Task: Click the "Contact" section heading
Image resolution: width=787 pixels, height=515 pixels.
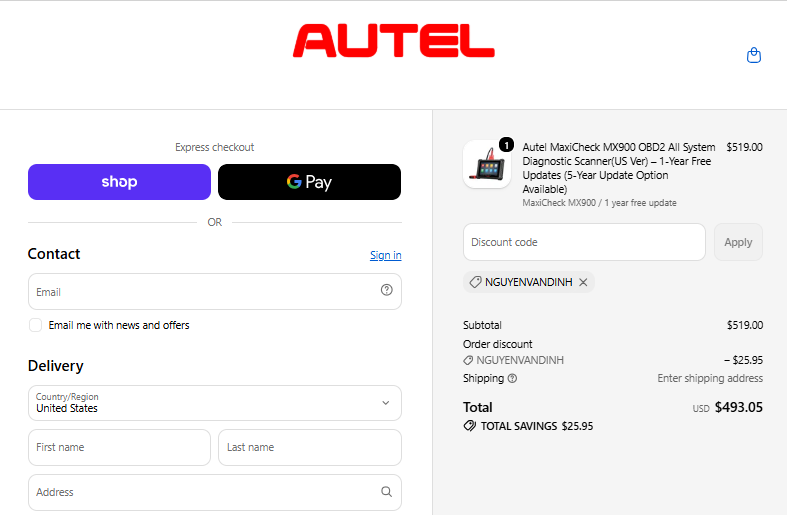Action: tap(54, 254)
